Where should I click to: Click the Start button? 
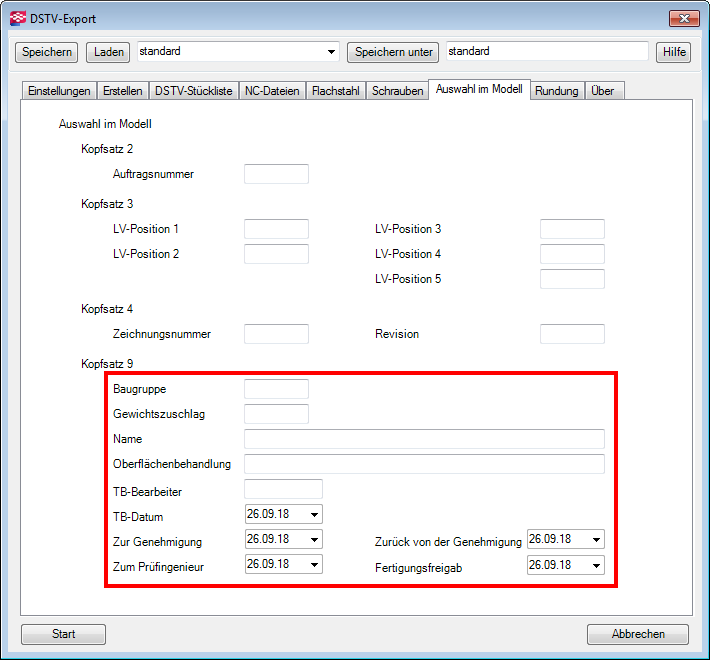coord(63,634)
